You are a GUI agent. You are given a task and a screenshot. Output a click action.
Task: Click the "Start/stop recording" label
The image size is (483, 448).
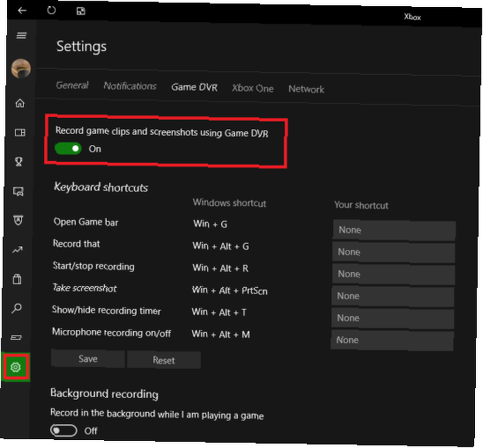pos(94,266)
